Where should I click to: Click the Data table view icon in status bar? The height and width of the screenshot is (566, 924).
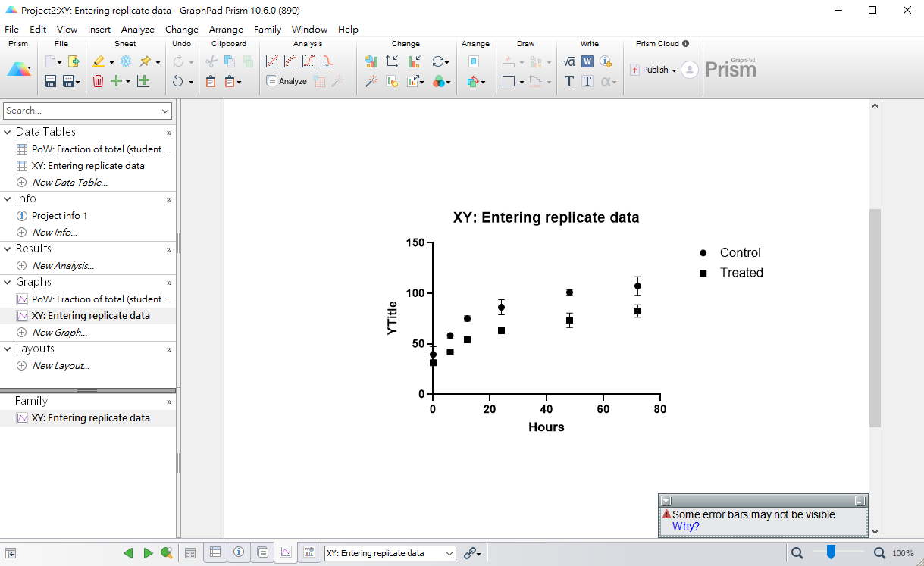(215, 552)
